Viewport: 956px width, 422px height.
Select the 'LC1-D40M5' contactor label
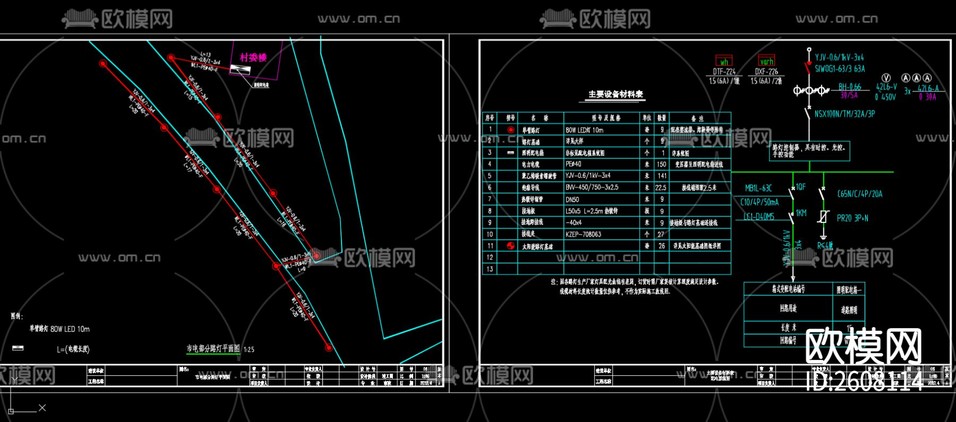pos(759,216)
